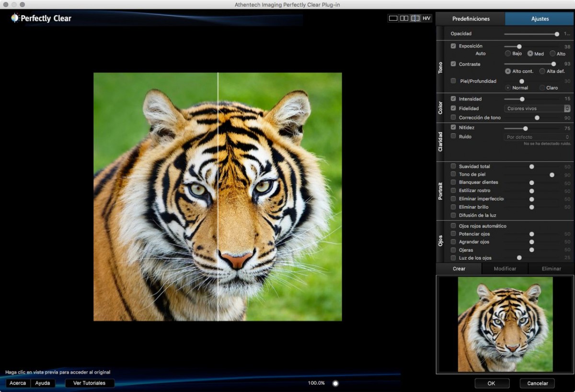This screenshot has width=575, height=392.
Task: Enable Ojos rojos automático checkbox
Action: click(x=453, y=226)
